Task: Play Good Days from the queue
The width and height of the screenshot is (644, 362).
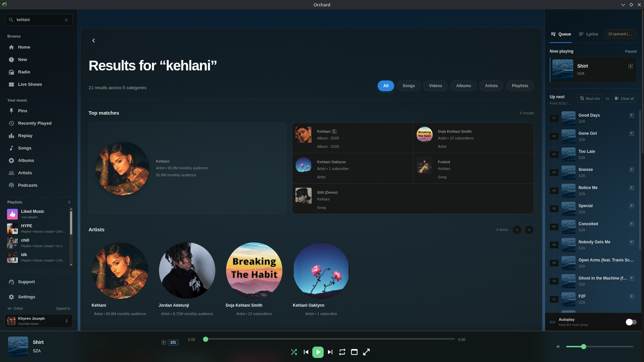Action: pyautogui.click(x=593, y=118)
